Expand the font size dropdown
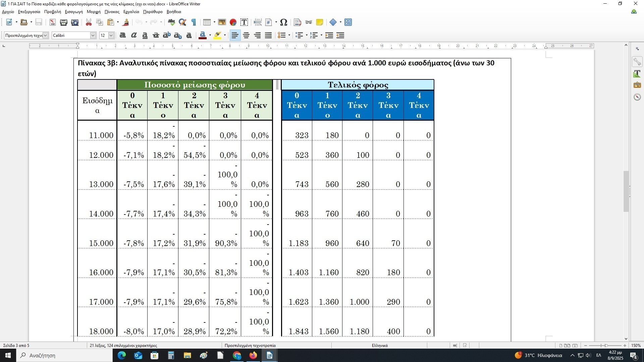This screenshot has height=362, width=644. pyautogui.click(x=111, y=36)
